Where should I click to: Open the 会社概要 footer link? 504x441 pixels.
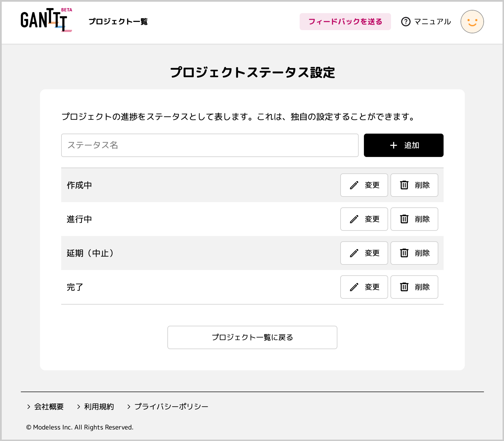click(49, 407)
